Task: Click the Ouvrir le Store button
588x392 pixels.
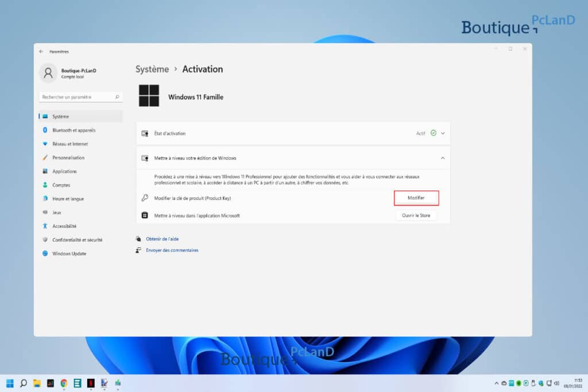Action: point(416,215)
